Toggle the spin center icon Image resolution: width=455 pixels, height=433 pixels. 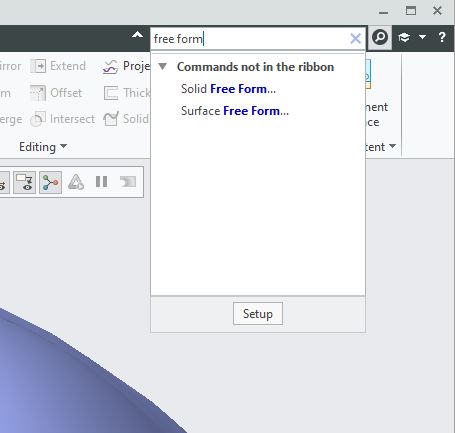50,182
